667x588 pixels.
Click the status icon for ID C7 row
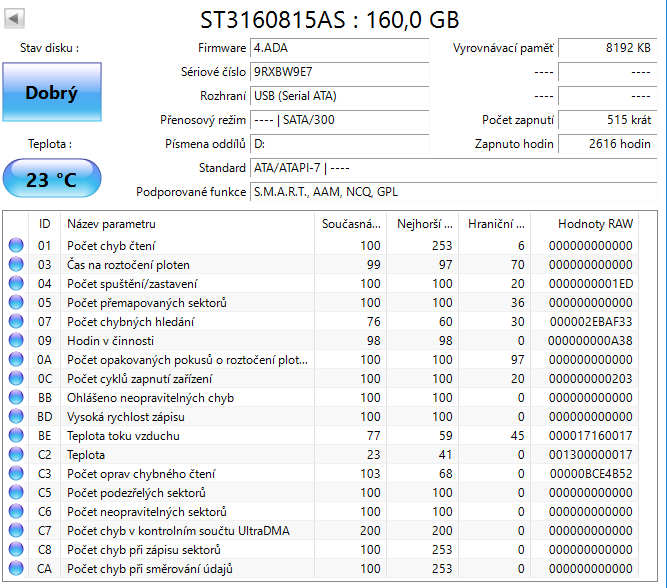pyautogui.click(x=16, y=531)
